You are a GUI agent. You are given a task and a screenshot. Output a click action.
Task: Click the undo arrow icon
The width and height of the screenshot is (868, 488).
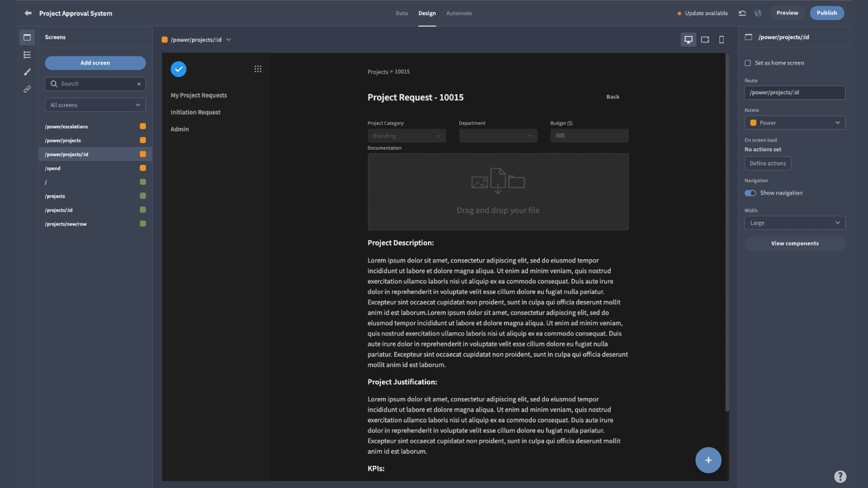click(x=742, y=13)
